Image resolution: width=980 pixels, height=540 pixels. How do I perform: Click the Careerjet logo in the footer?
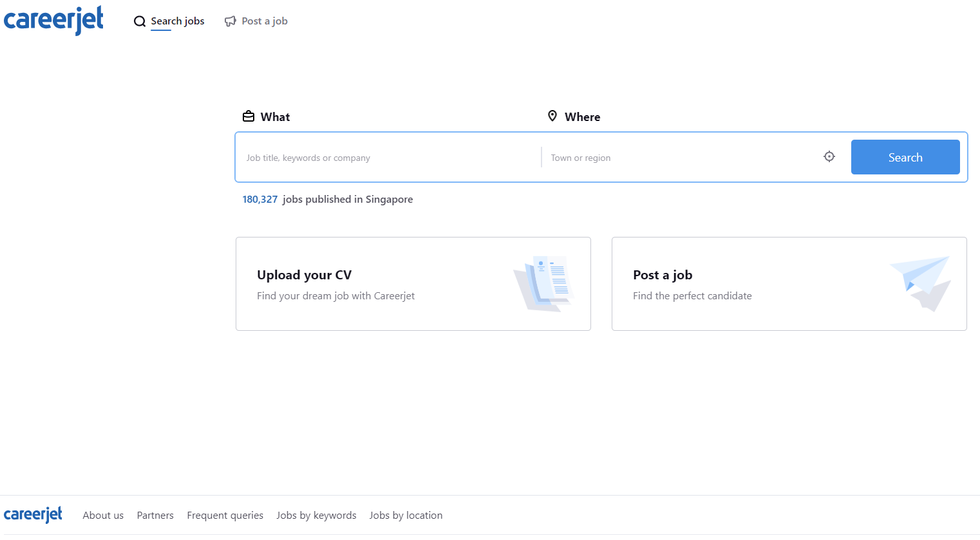[x=33, y=515]
